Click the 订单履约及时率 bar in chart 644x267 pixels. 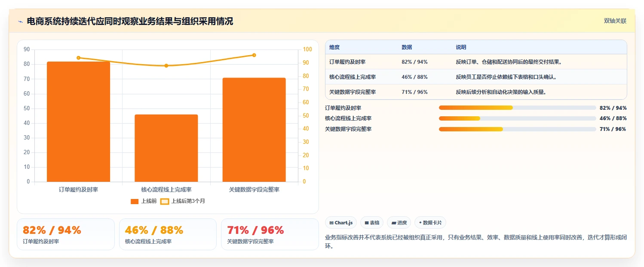(x=78, y=121)
